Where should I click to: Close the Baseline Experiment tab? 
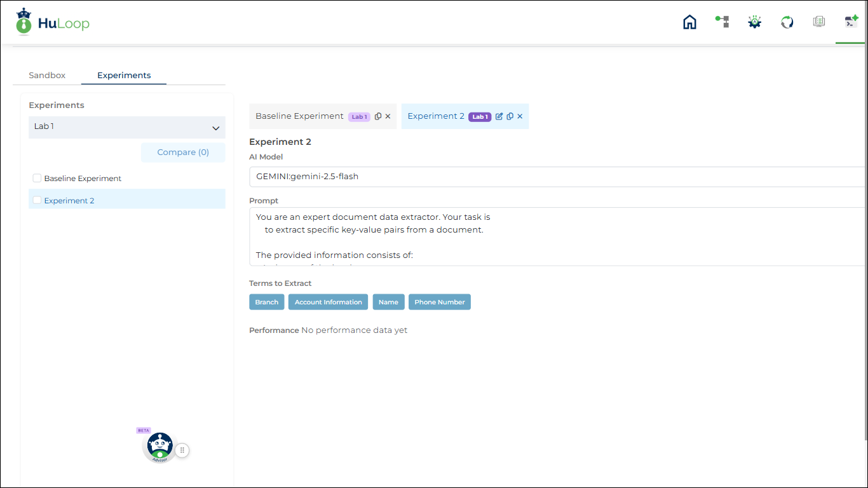pyautogui.click(x=388, y=116)
